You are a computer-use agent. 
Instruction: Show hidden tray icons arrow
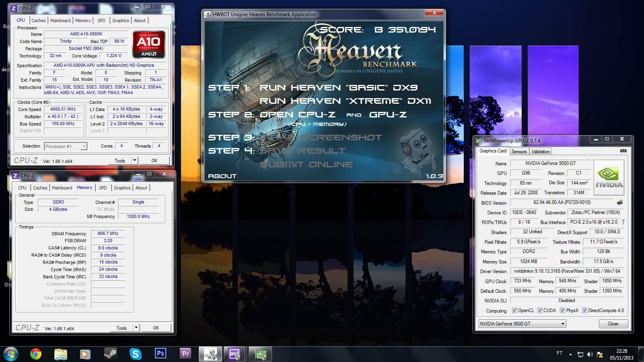pyautogui.click(x=570, y=354)
